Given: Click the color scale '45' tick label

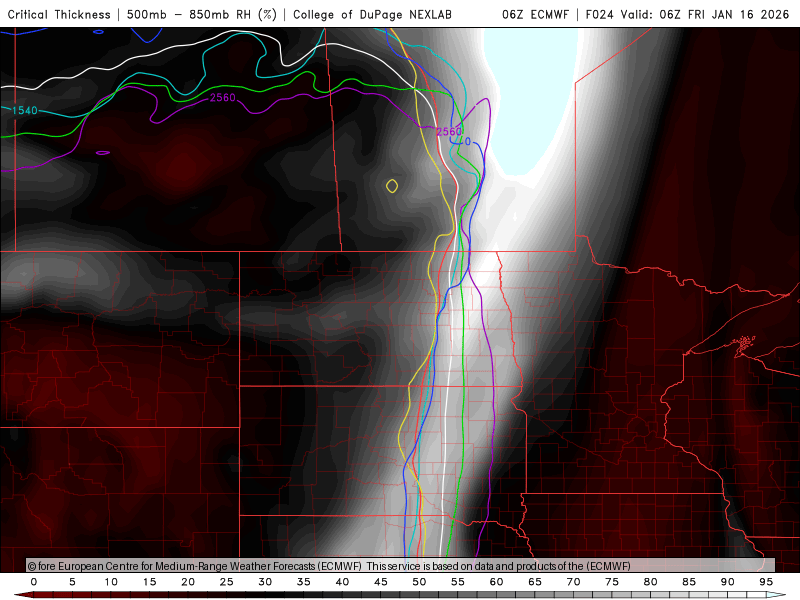Looking at the screenshot, I should point(381,582).
